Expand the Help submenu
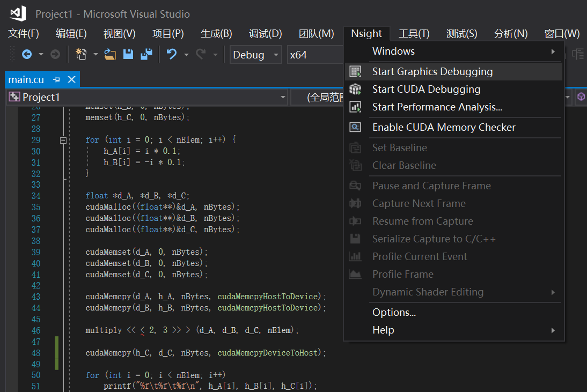The height and width of the screenshot is (392, 587). tap(553, 330)
